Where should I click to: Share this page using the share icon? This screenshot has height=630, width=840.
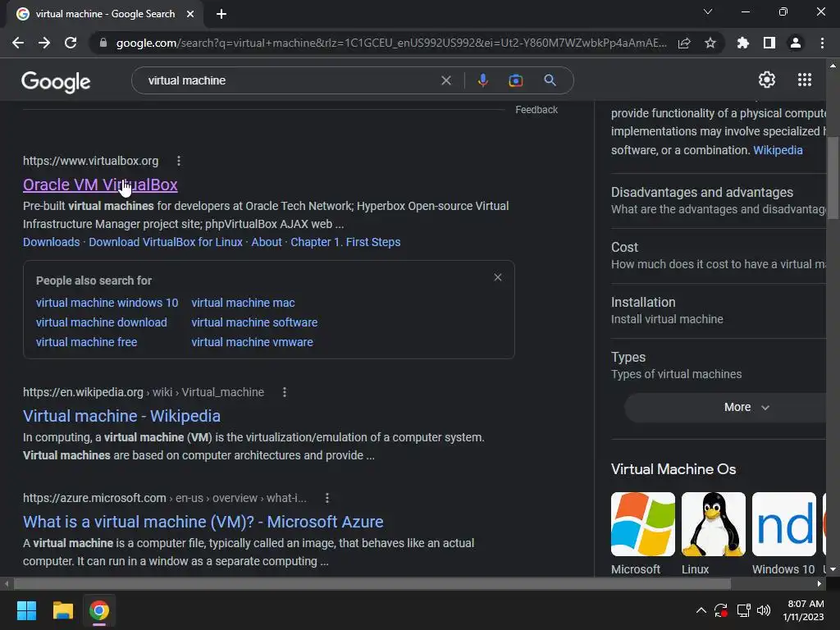[684, 43]
